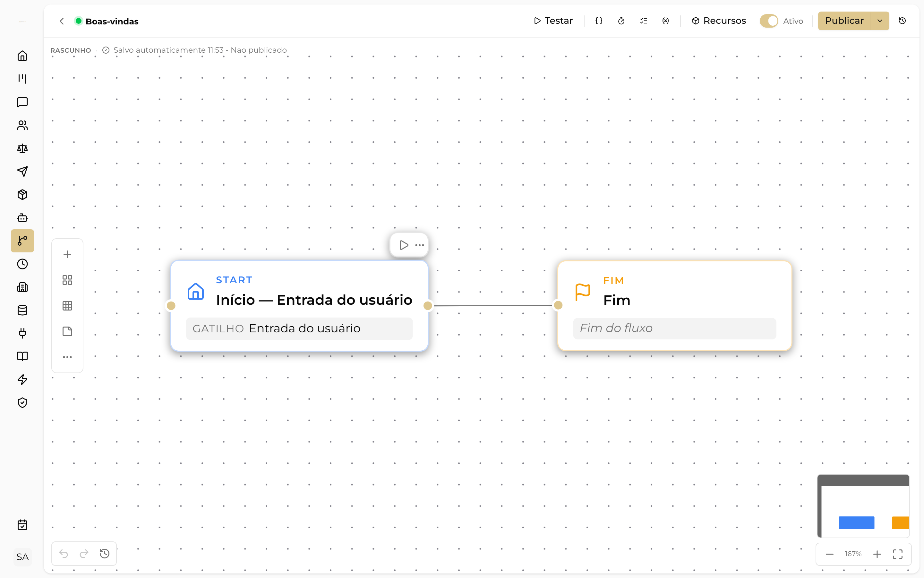Click the plus add-node icon in the canvas toolbar
Viewport: 924px width, 578px height.
pos(67,255)
